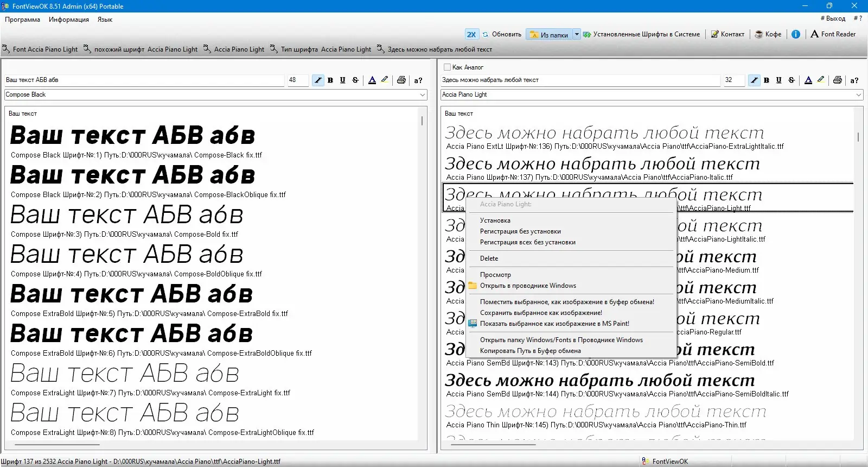Screen dimensions: 868x467
Task: Enable the Как Аналог checkbox
Action: pyautogui.click(x=448, y=67)
